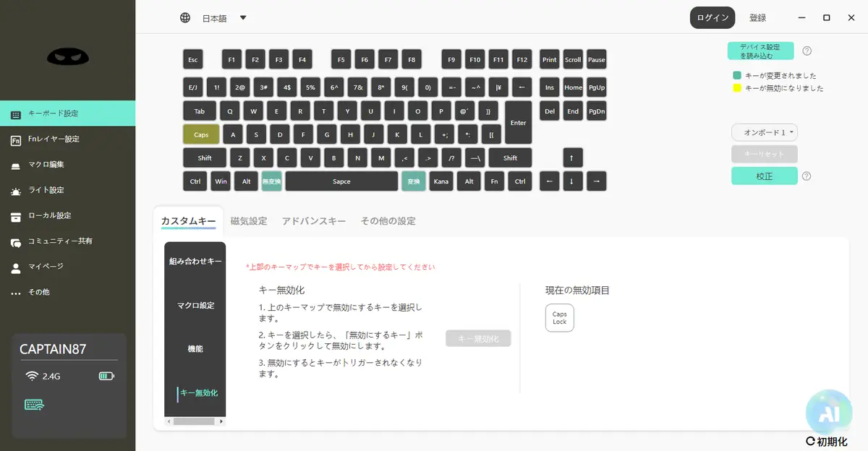The image size is (868, 451).
Task: Click the help icon beside デバイス設定を読み込む
Action: click(x=807, y=51)
